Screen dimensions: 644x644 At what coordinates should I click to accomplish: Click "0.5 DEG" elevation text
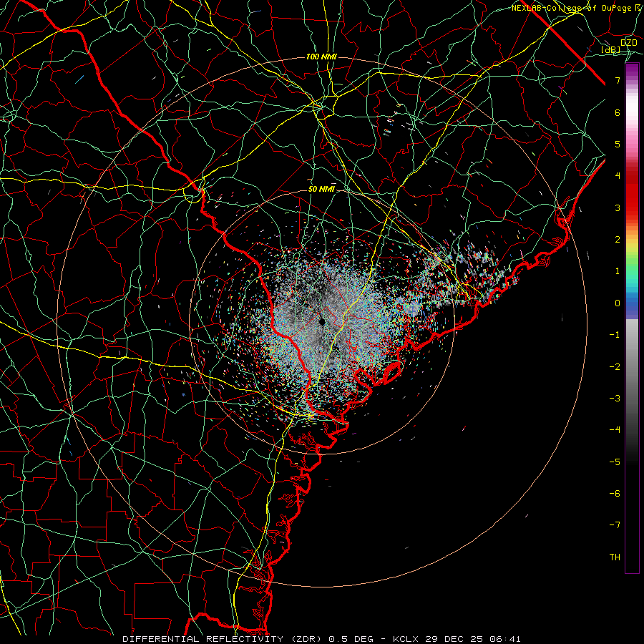click(351, 639)
